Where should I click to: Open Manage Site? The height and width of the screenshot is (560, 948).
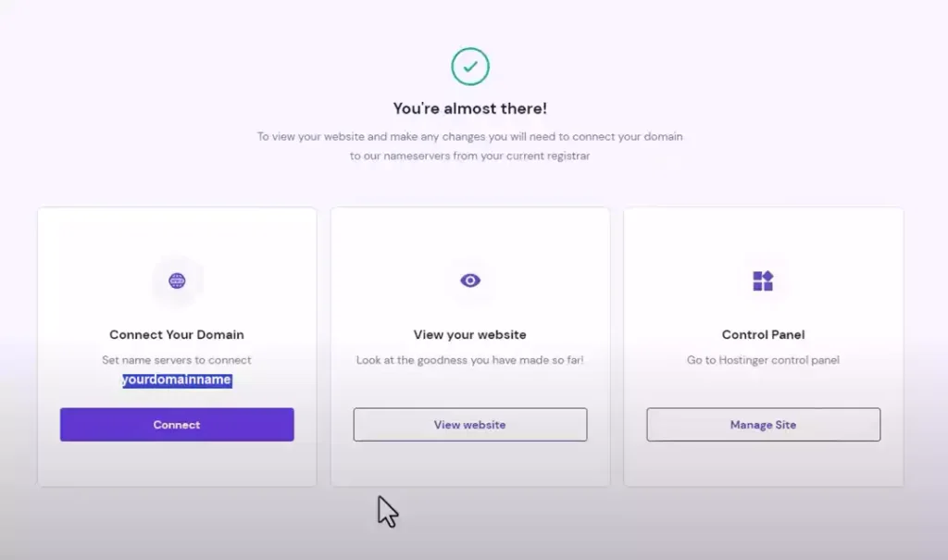[762, 424]
